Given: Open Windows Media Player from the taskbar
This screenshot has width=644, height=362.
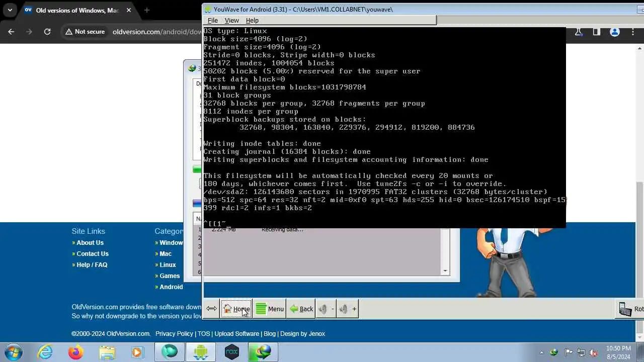Looking at the screenshot, I should pyautogui.click(x=137, y=352).
